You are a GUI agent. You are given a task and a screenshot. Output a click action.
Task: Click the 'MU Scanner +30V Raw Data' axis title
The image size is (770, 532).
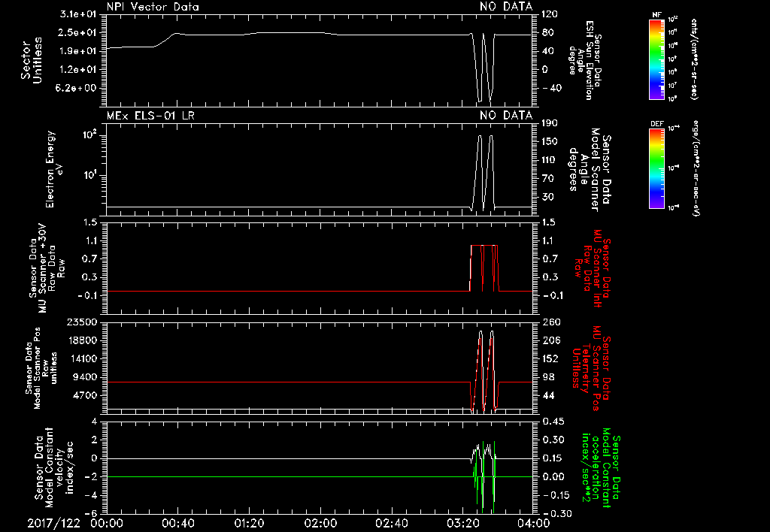click(46, 268)
